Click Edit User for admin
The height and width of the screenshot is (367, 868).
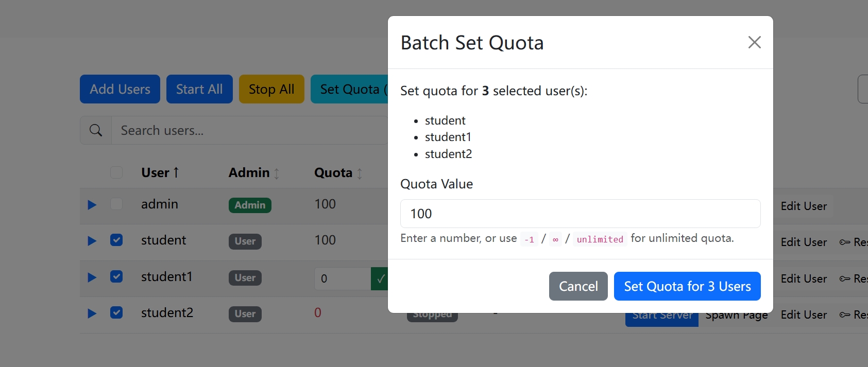(804, 206)
